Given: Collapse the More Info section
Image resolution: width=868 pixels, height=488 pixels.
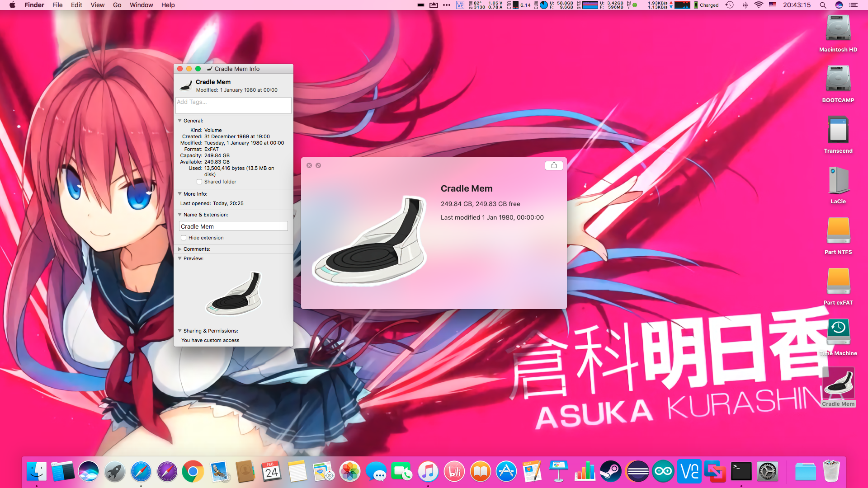Looking at the screenshot, I should [x=179, y=194].
